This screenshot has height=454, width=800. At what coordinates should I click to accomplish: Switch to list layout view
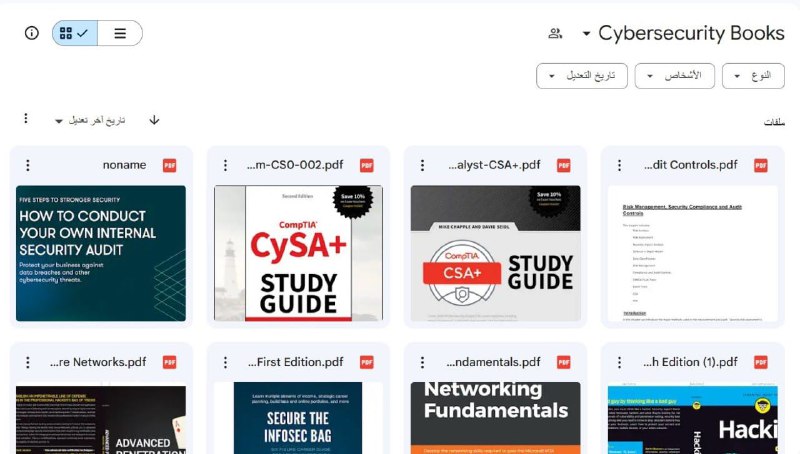(x=120, y=33)
